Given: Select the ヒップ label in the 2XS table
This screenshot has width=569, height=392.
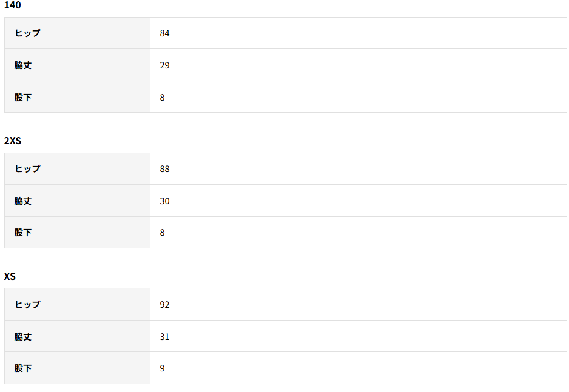Looking at the screenshot, I should pyautogui.click(x=27, y=169).
